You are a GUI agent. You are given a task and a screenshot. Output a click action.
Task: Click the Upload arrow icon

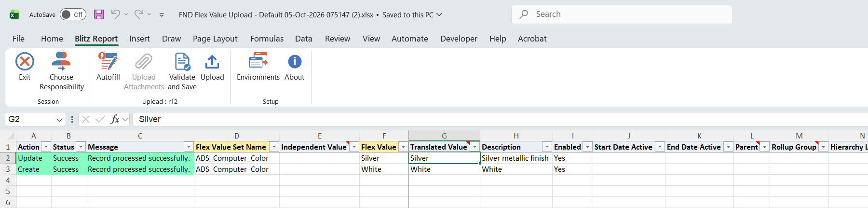pos(212,62)
